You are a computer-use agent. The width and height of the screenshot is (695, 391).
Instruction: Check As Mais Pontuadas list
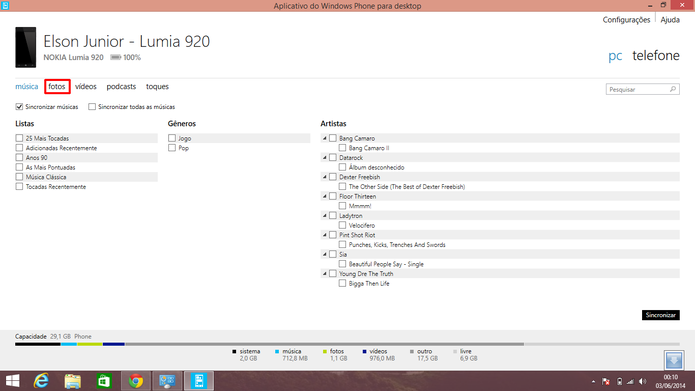pyautogui.click(x=19, y=167)
